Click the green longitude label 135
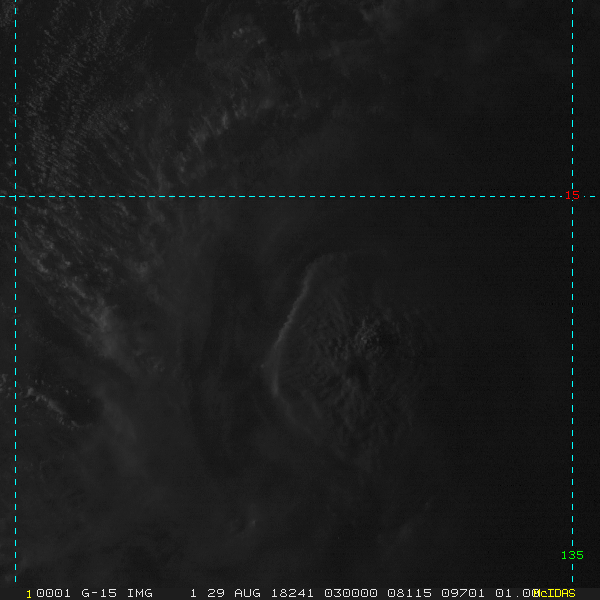The height and width of the screenshot is (600, 600). pos(572,555)
